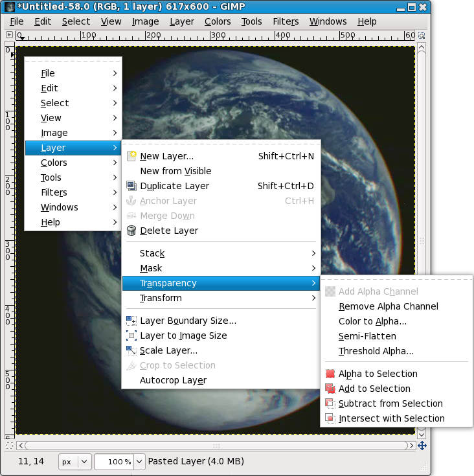This screenshot has width=474, height=476.
Task: Click the Delete Layer trash icon
Action: (131, 231)
